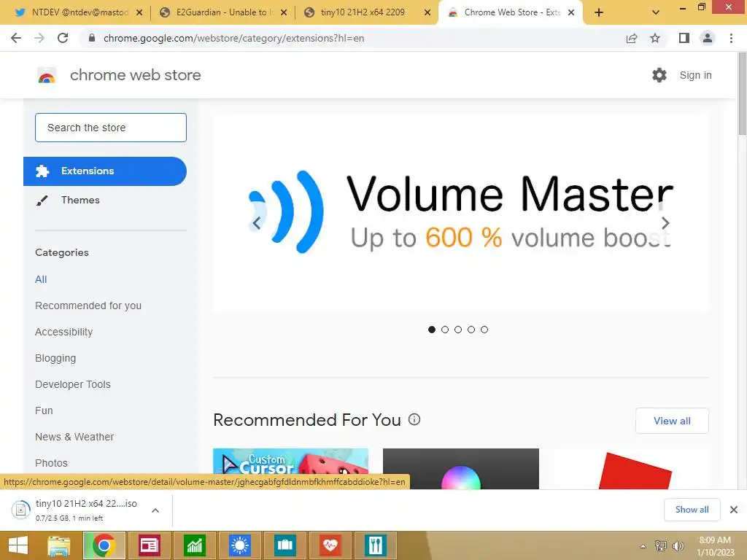This screenshot has height=560, width=747.
Task: Open Chrome three-dot menu
Action: pyautogui.click(x=731, y=38)
